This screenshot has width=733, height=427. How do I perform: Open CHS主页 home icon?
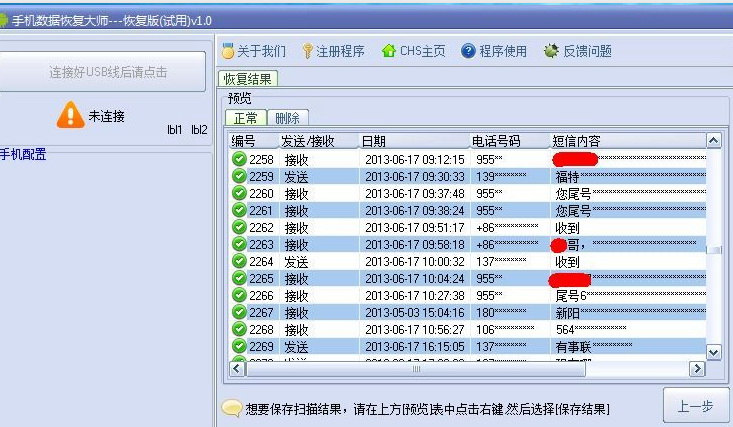tap(388, 51)
